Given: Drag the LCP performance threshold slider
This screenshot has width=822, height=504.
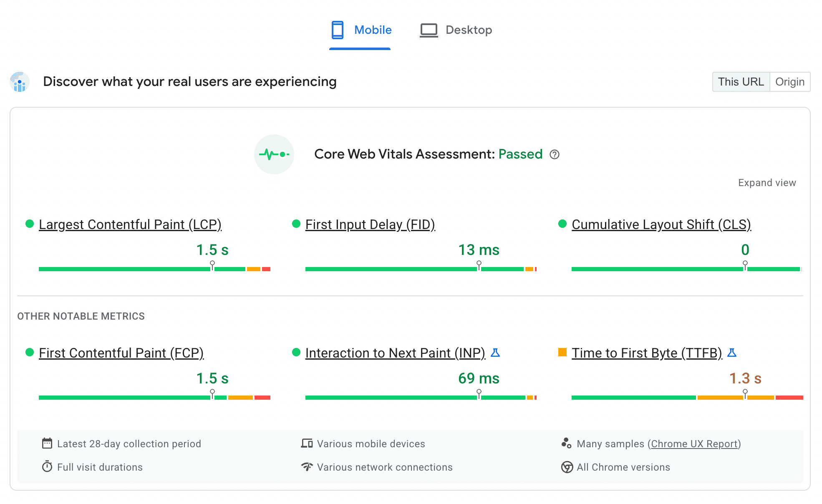Looking at the screenshot, I should pyautogui.click(x=212, y=265).
